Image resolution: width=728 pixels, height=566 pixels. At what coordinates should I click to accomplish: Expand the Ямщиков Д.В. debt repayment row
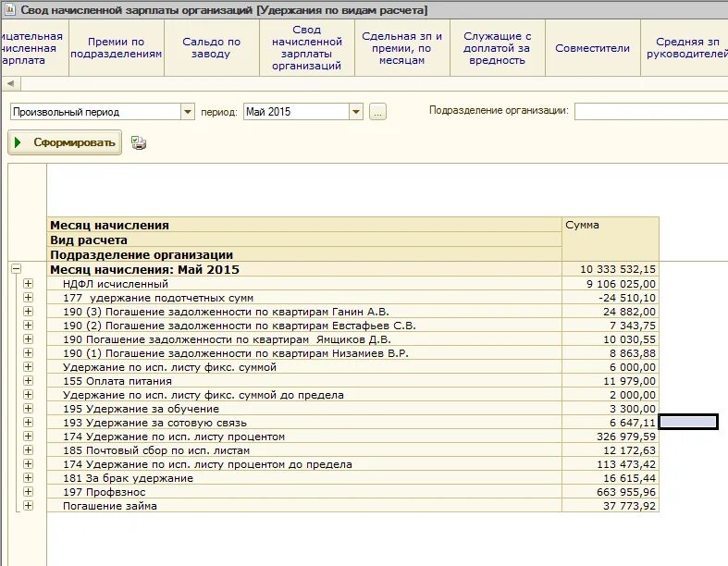(28, 338)
